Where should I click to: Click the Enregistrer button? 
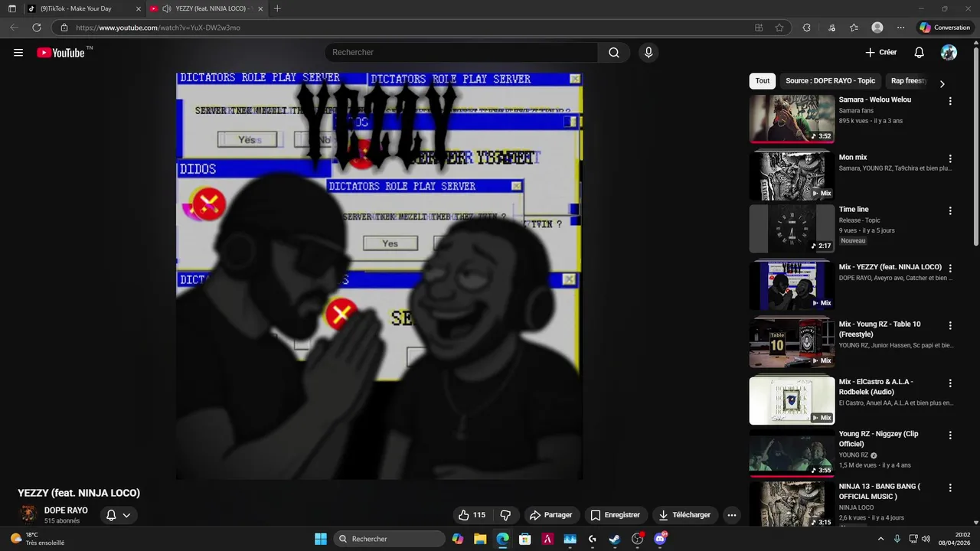[x=615, y=515]
